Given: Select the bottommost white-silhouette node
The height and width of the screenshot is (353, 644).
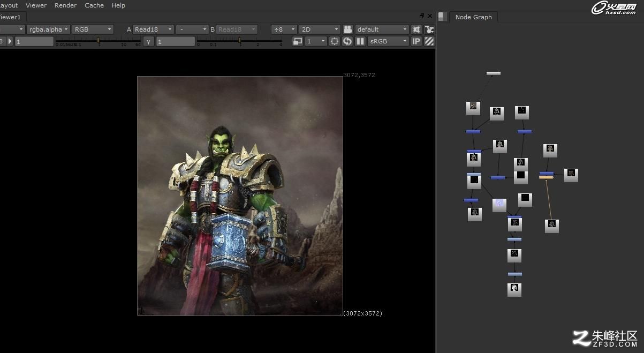Looking at the screenshot, I should coord(514,290).
